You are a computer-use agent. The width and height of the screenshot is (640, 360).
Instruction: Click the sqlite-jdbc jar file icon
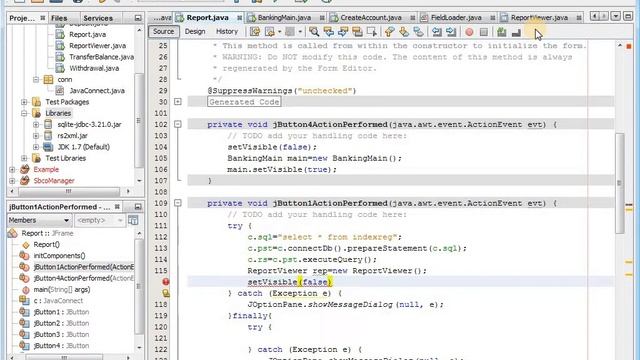48,124
